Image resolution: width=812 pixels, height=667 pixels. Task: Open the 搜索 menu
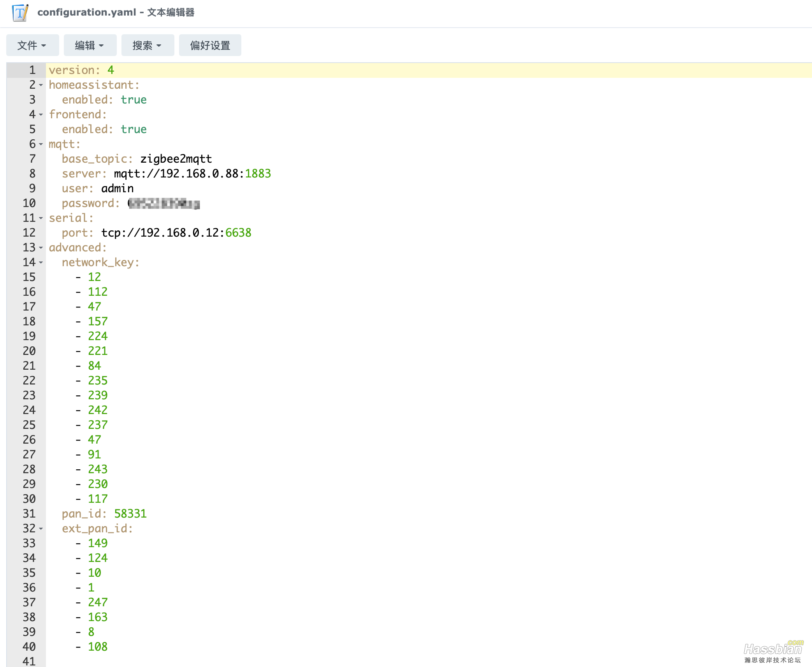[x=148, y=46]
